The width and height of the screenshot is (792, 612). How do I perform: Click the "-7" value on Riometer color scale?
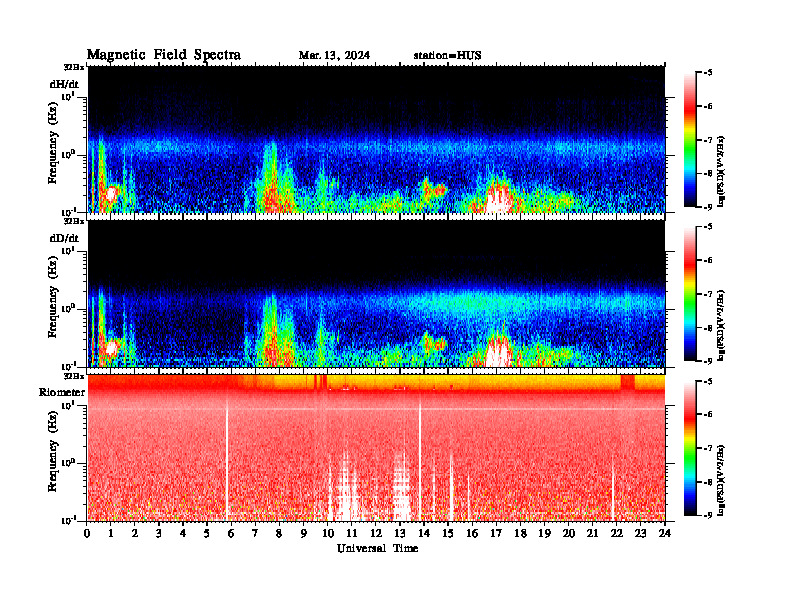pyautogui.click(x=708, y=448)
